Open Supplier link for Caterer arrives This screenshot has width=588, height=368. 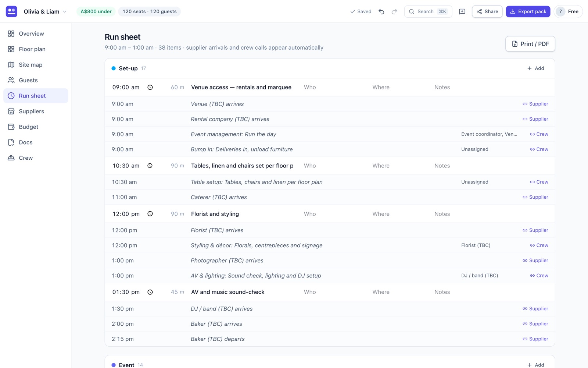click(535, 197)
